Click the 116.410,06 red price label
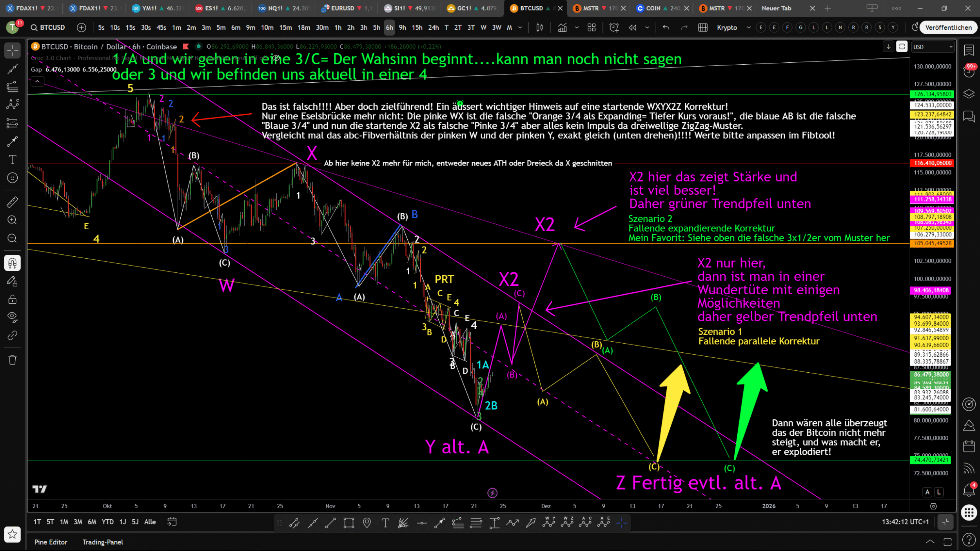Viewport: 980px width, 551px height. click(x=932, y=163)
